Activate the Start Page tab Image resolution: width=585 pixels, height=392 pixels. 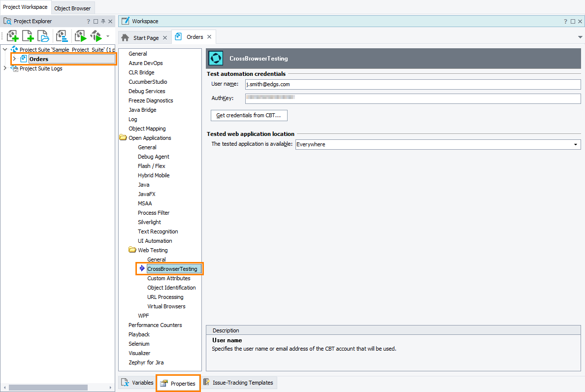pyautogui.click(x=144, y=36)
